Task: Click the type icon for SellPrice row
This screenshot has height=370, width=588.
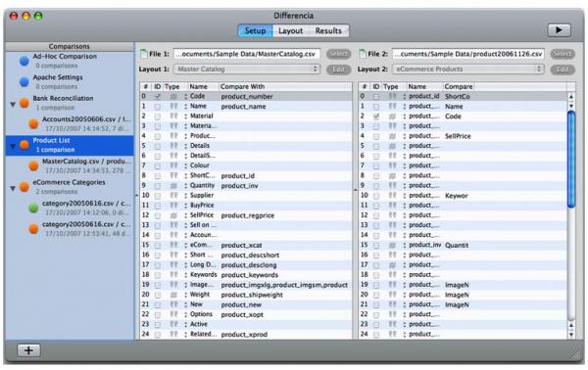Action: click(x=173, y=215)
